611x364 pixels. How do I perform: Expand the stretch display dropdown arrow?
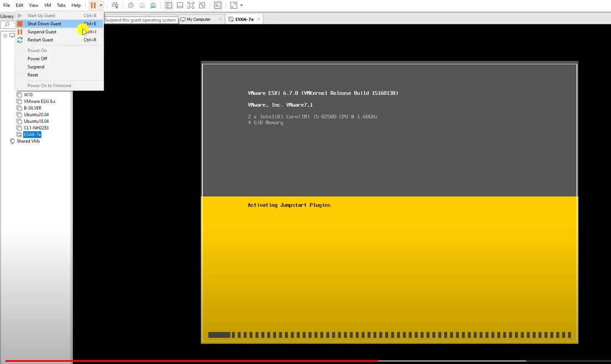coord(242,6)
